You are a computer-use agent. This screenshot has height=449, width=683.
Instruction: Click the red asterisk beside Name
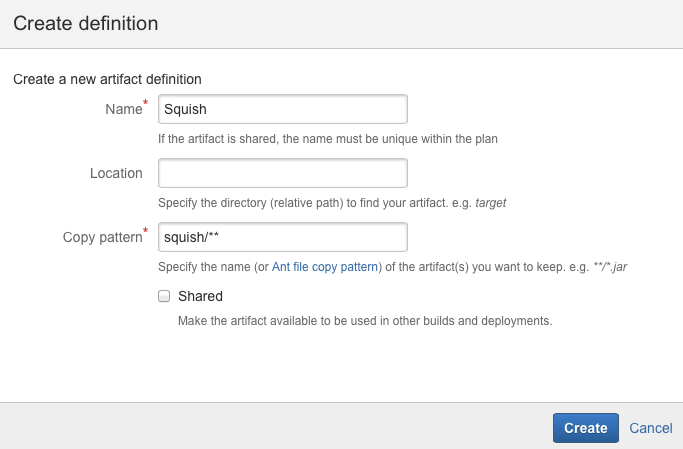(x=146, y=103)
